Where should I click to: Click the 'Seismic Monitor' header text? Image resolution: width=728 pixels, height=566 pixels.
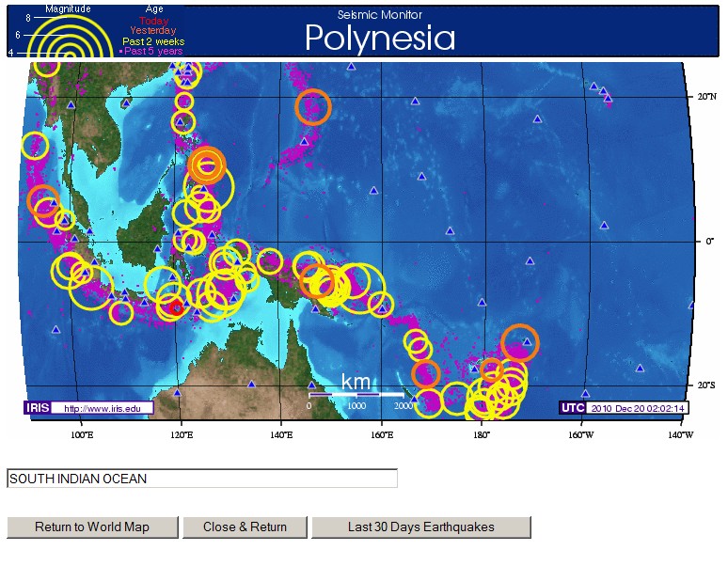point(380,15)
